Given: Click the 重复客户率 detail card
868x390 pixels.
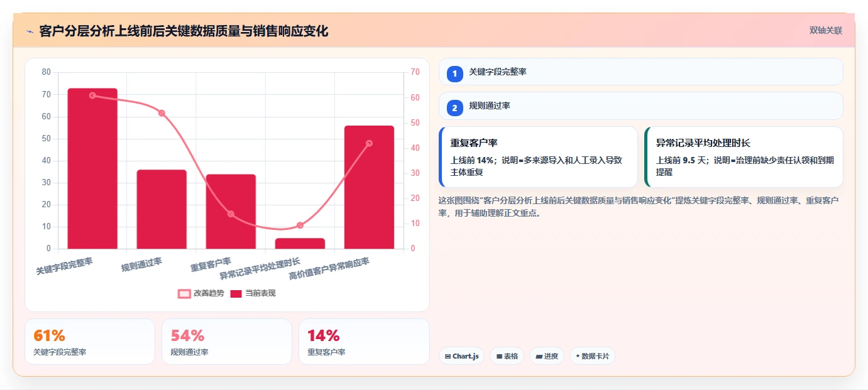Looking at the screenshot, I should point(538,157).
